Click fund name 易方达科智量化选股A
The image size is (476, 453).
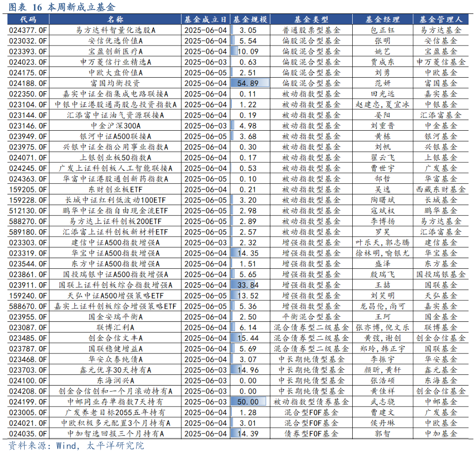click(115, 30)
